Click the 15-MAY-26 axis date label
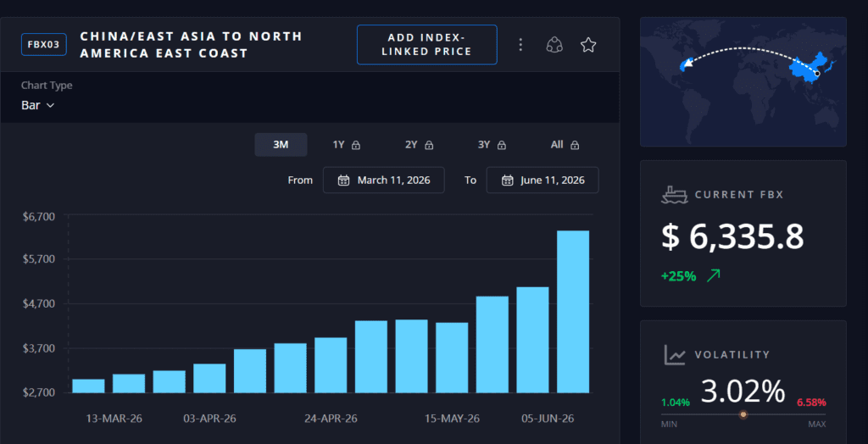The height and width of the screenshot is (444, 868). tap(453, 419)
